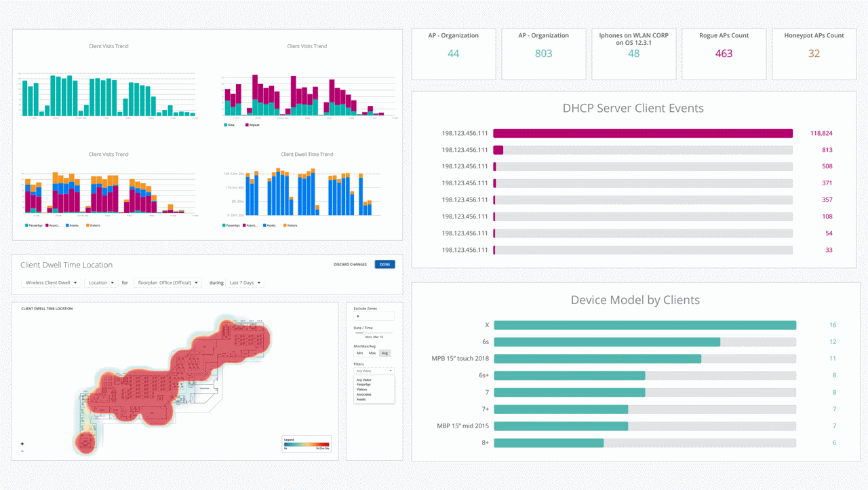Image resolution: width=868 pixels, height=490 pixels.
Task: Click the plus icon in Exclude Zones field
Action: [357, 316]
